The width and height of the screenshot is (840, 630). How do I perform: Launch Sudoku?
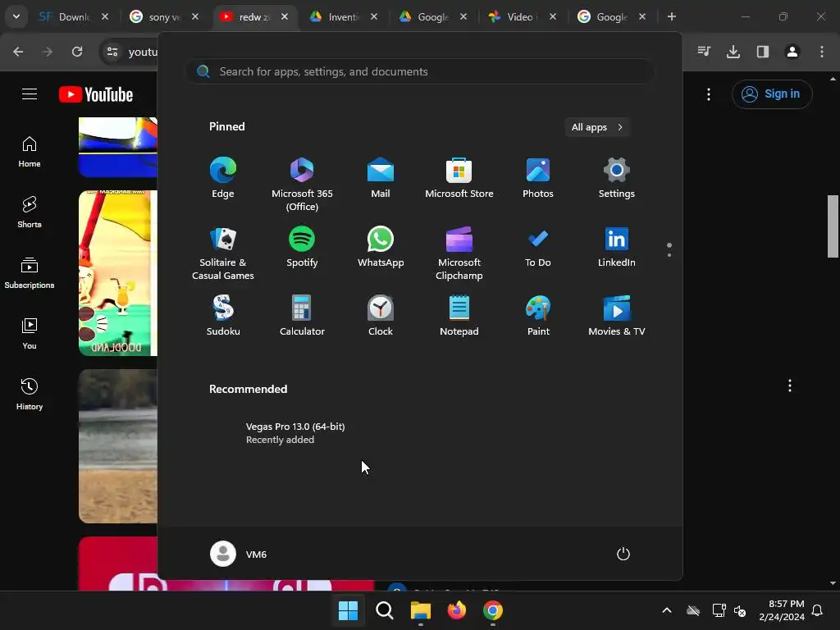click(223, 316)
